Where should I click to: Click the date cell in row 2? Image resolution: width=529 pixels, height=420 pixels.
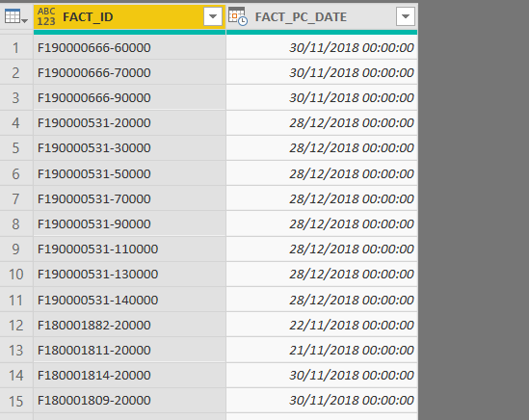322,72
